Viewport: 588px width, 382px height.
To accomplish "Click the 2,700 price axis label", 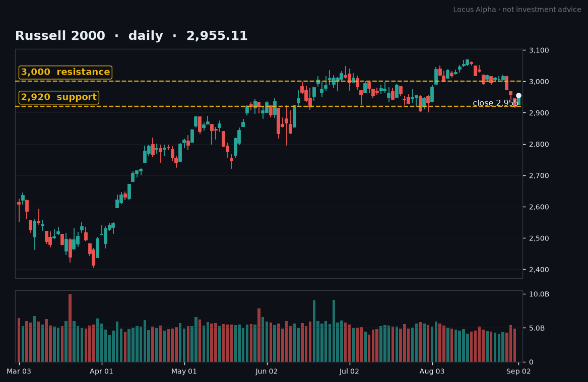I will [x=539, y=175].
